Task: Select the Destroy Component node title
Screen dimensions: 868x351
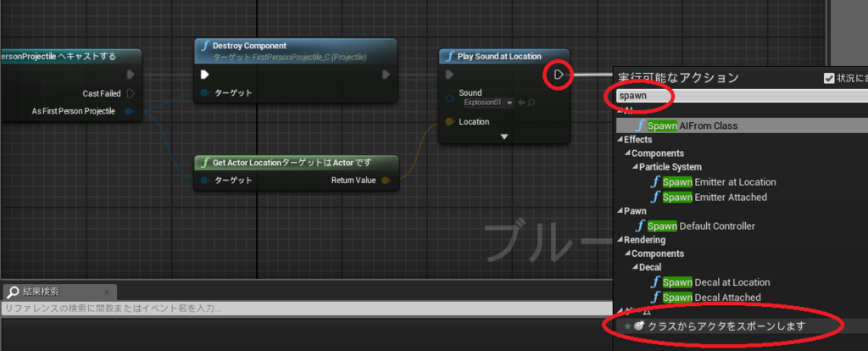Action: click(x=250, y=46)
